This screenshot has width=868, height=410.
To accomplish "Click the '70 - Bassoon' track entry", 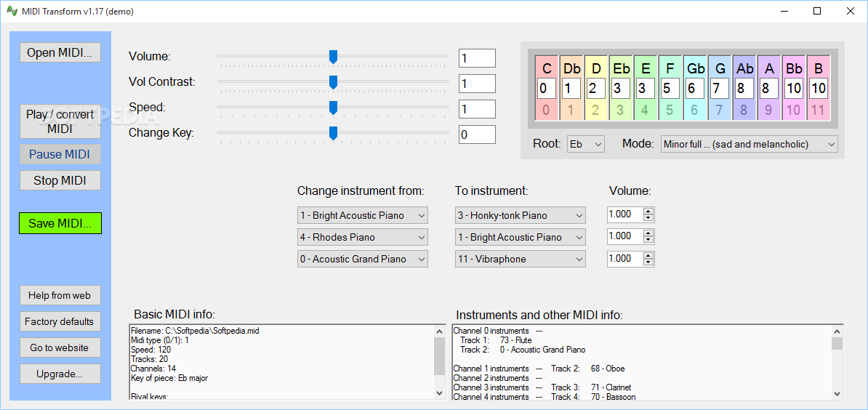I will coord(613,397).
